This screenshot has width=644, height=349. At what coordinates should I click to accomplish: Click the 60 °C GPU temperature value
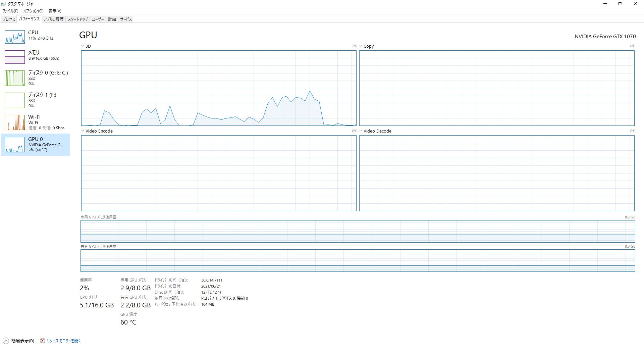[128, 322]
